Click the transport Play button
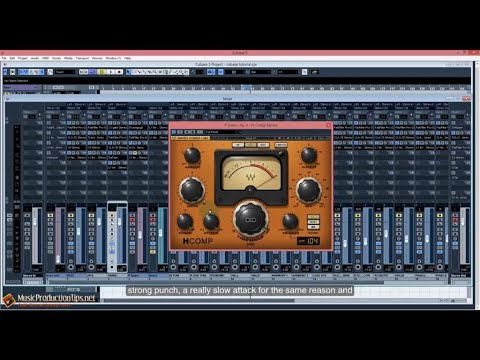Image resolution: width=480 pixels, height=360 pixels. (x=111, y=72)
